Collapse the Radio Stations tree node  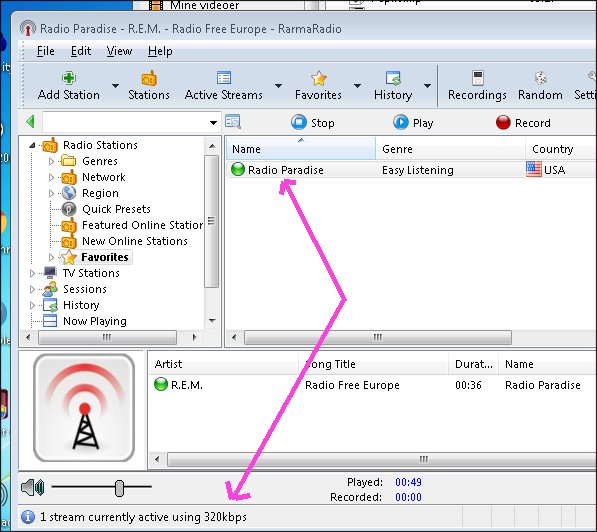coord(32,145)
